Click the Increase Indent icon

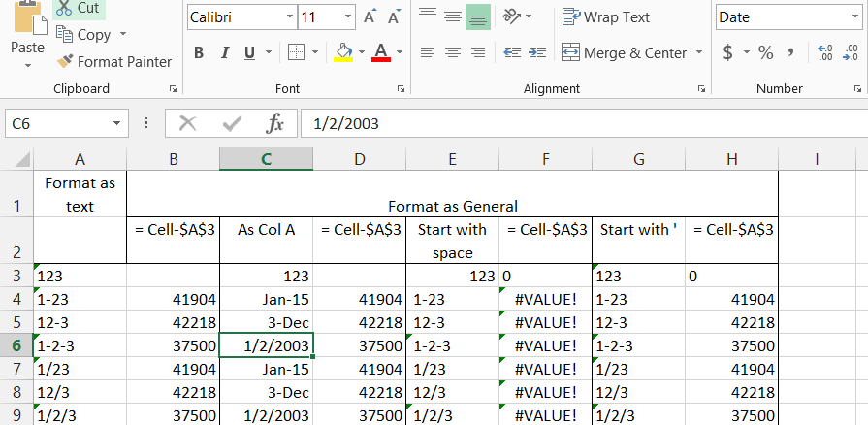coord(536,52)
